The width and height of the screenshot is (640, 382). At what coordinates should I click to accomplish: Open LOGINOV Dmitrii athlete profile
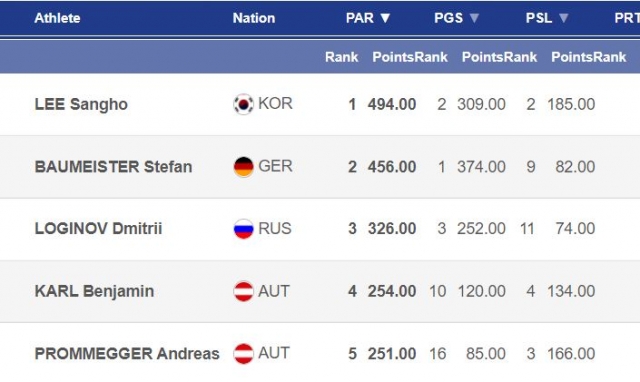(x=98, y=229)
